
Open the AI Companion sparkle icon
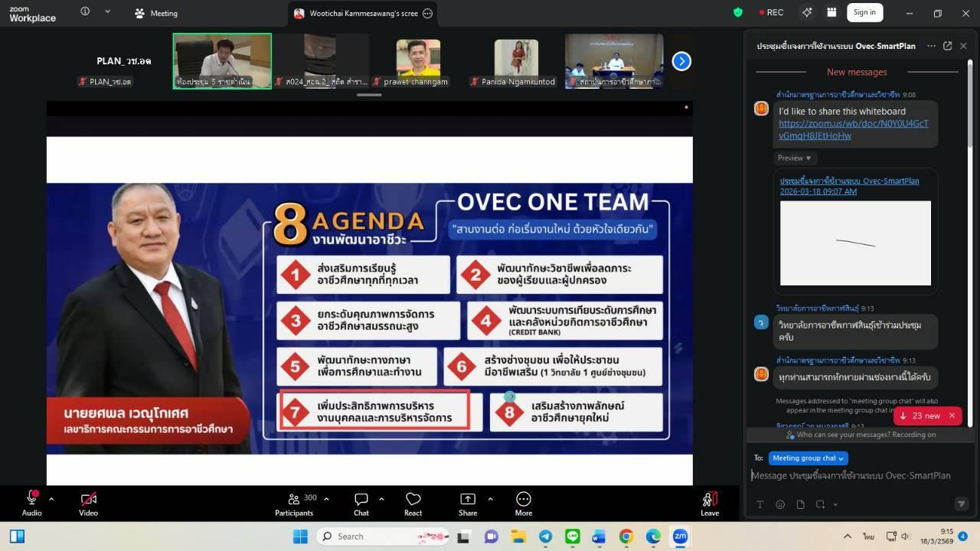[807, 12]
